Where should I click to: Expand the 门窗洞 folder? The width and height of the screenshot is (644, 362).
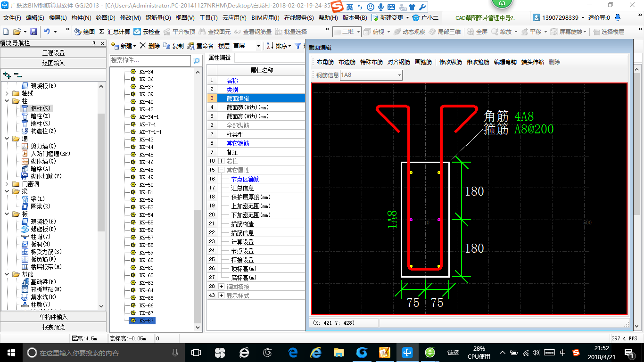[7, 184]
